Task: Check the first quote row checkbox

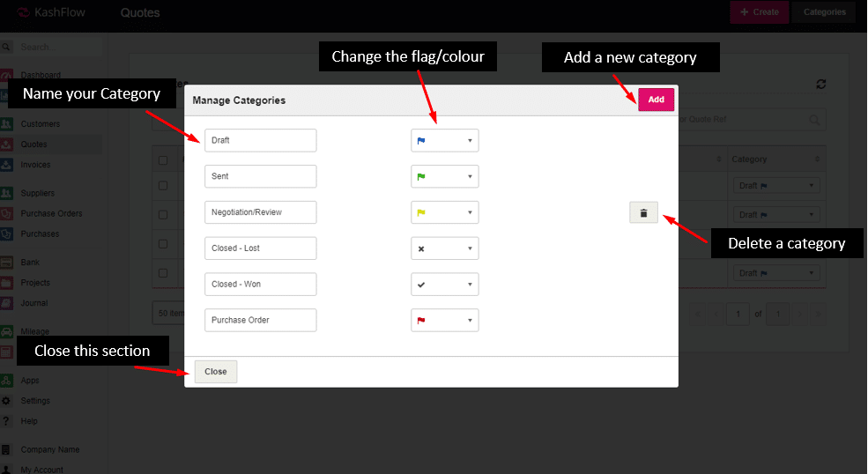Action: coord(163,186)
